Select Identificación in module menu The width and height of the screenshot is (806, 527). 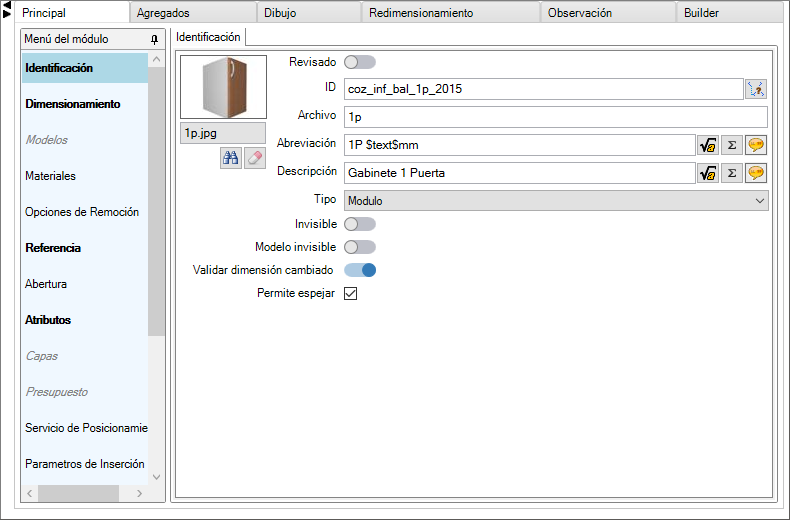click(85, 68)
